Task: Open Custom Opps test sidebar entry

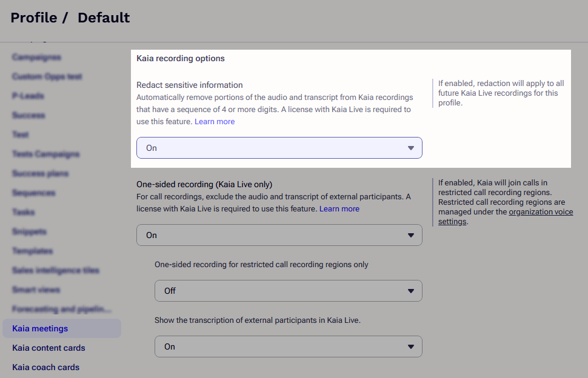Action: click(x=47, y=76)
